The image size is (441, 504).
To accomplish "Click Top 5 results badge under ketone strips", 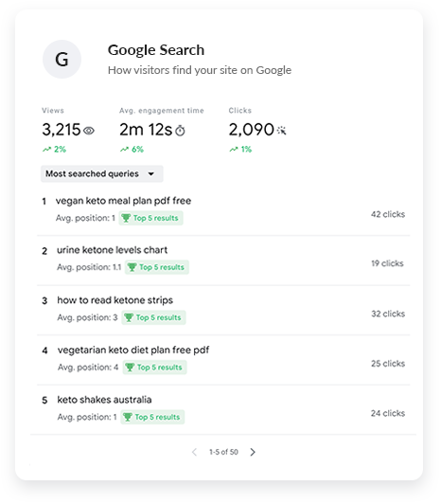I will (153, 317).
